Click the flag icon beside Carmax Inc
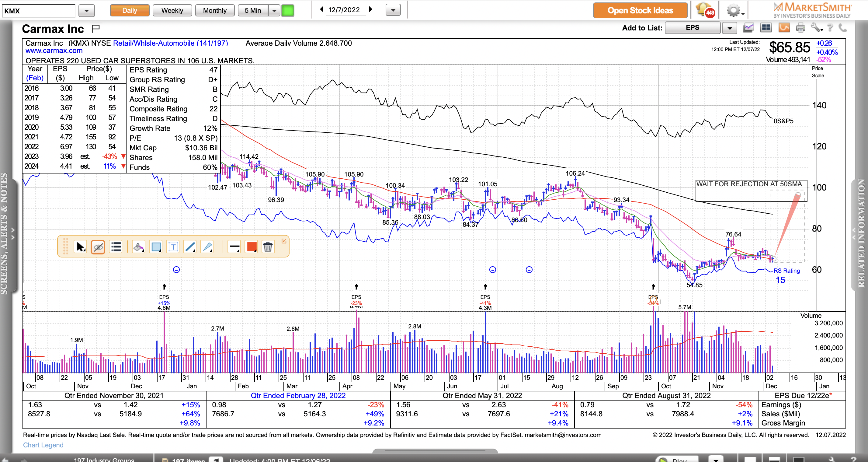Image resolution: width=868 pixels, height=462 pixels. coord(96,28)
